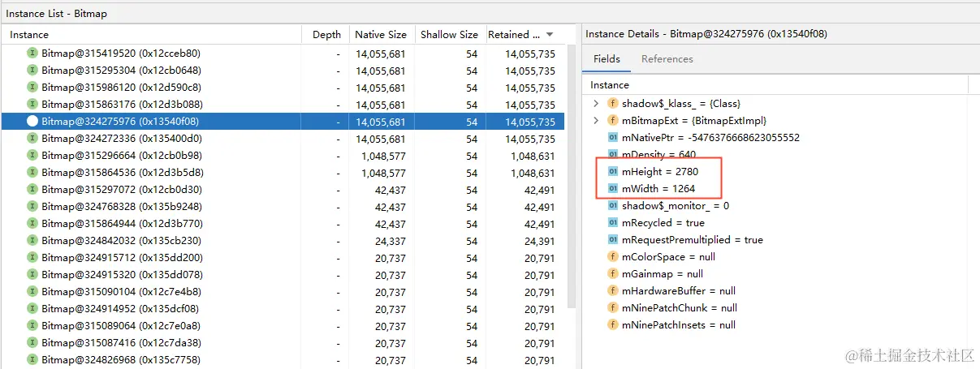
Task: Click the mNinePatchInsets = null field
Action: [679, 325]
